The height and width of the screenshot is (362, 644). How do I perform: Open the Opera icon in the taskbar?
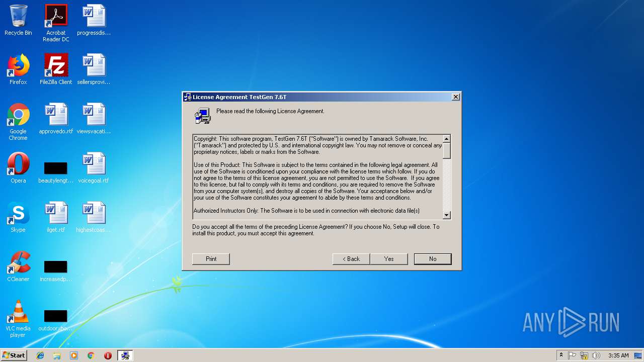(x=108, y=355)
